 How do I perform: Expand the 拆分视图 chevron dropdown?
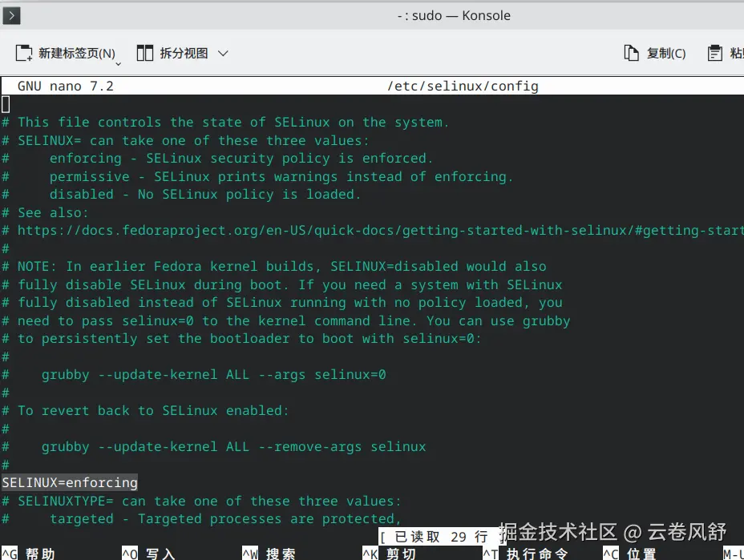pos(223,54)
